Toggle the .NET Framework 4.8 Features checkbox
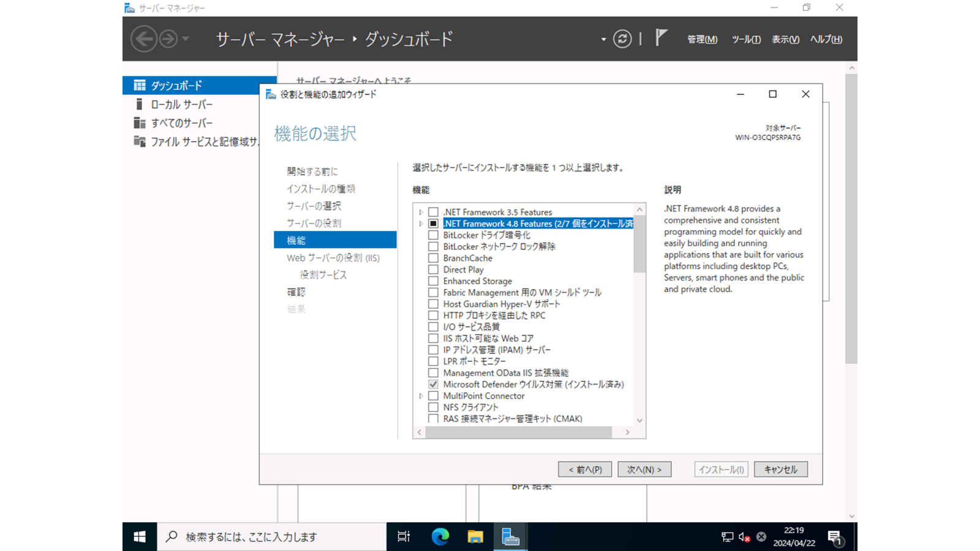 coord(433,224)
